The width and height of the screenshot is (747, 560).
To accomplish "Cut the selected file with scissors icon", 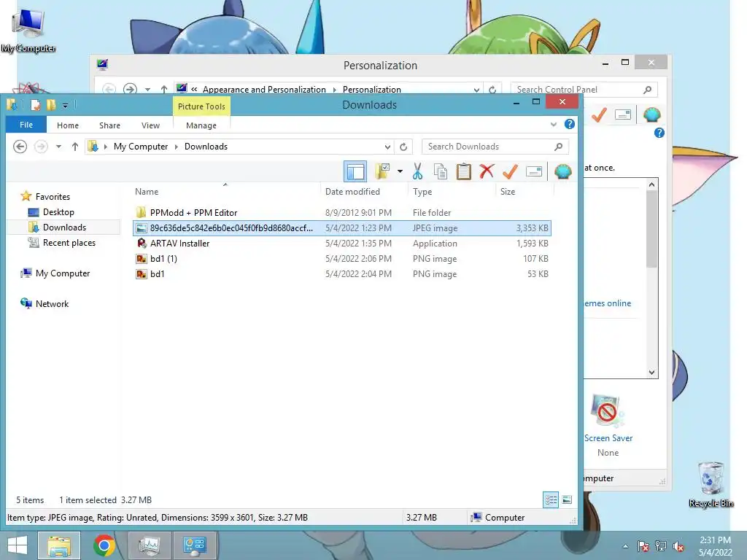I will (x=418, y=171).
